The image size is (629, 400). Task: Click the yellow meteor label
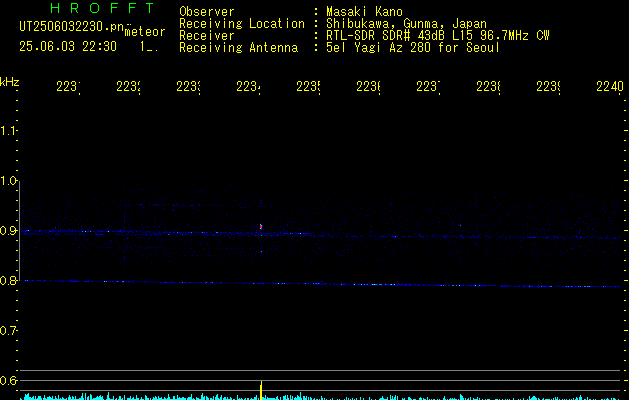145,32
